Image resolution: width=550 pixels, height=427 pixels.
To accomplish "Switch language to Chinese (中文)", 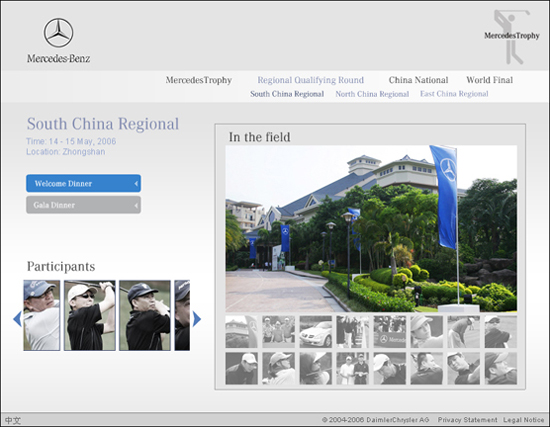I will [x=13, y=420].
